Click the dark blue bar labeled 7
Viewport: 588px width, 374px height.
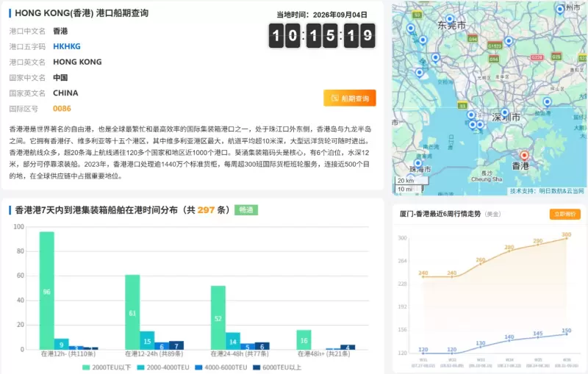point(176,345)
